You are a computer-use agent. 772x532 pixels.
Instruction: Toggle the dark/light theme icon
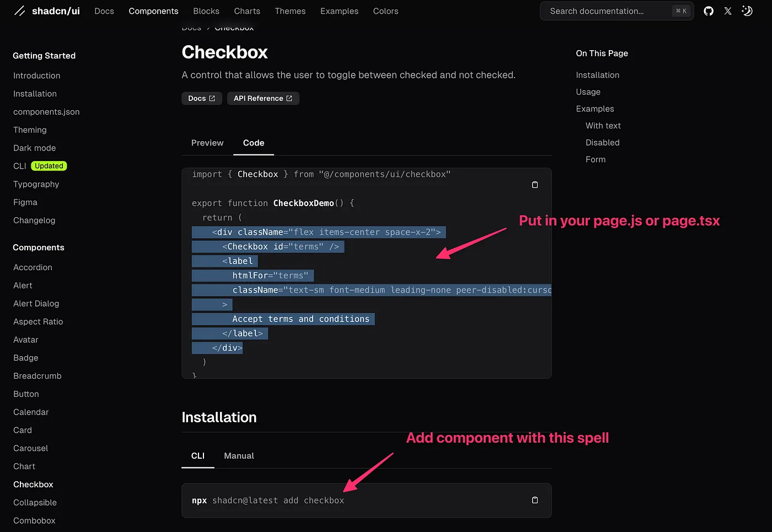(747, 11)
